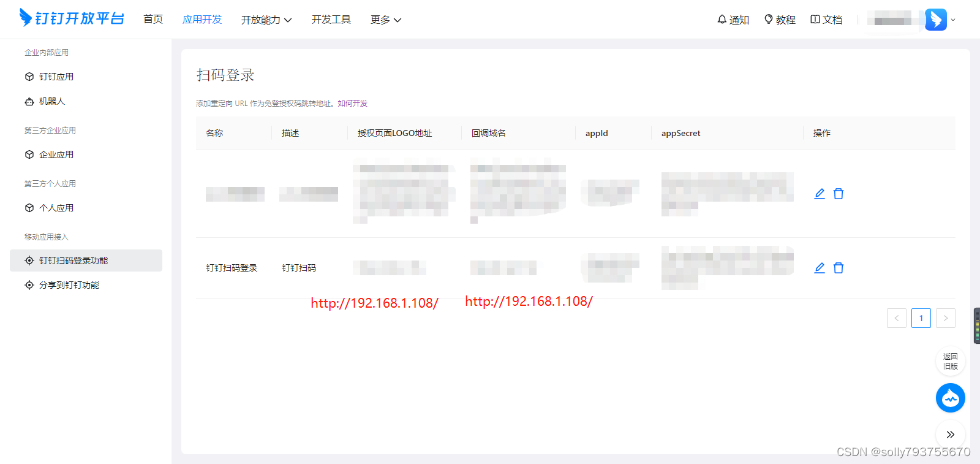
Task: Open the 首页 home tab
Action: point(153,20)
